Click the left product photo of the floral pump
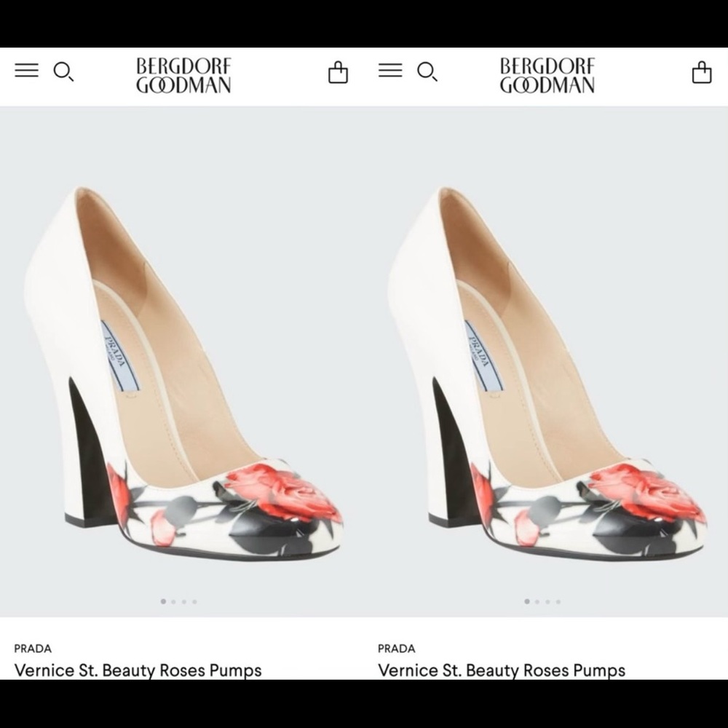Image resolution: width=728 pixels, height=728 pixels. click(x=182, y=364)
